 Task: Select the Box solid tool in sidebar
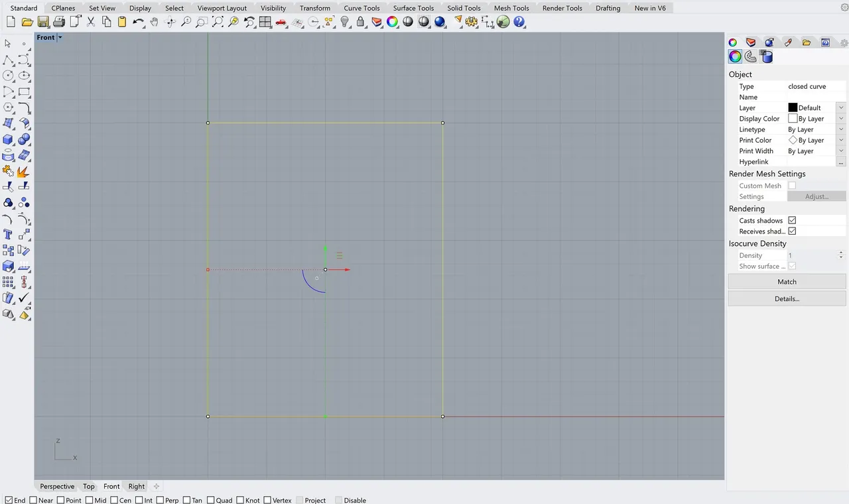click(x=8, y=139)
